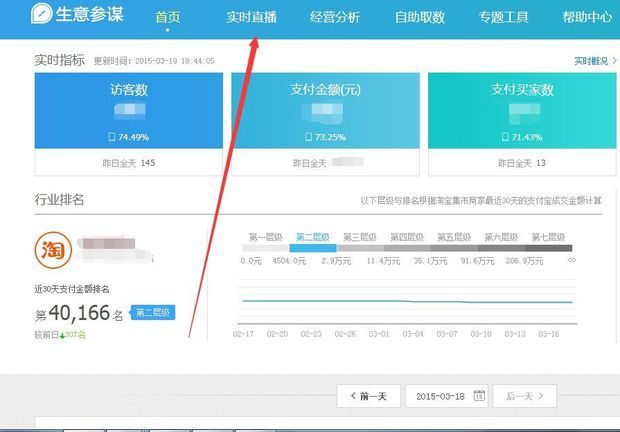Click the mobile icon in 支付金额 card
The image size is (620, 432).
(x=310, y=136)
